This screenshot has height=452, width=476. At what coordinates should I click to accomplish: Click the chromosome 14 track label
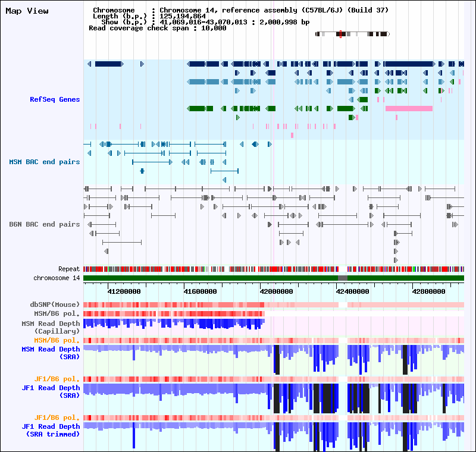point(57,278)
